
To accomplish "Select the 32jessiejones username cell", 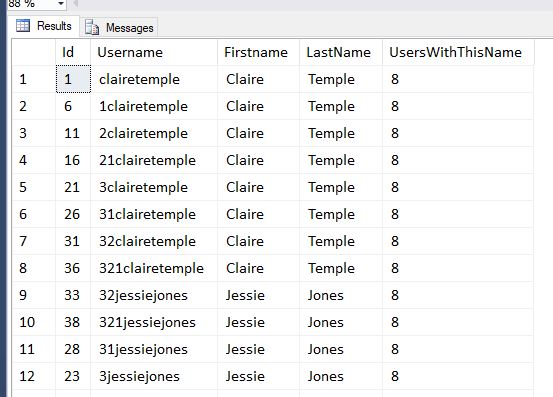I will click(x=154, y=295).
